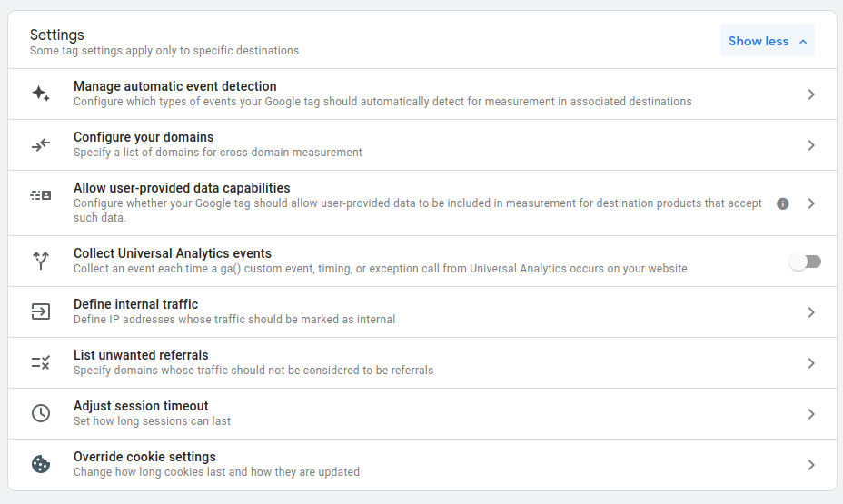Open Override cookie settings chevron arrow
843x504 pixels.
click(811, 465)
